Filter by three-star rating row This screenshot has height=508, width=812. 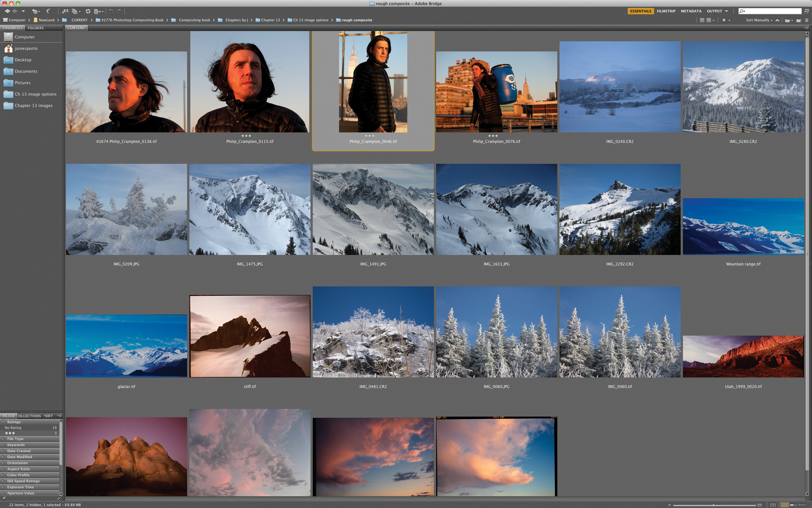click(x=30, y=433)
